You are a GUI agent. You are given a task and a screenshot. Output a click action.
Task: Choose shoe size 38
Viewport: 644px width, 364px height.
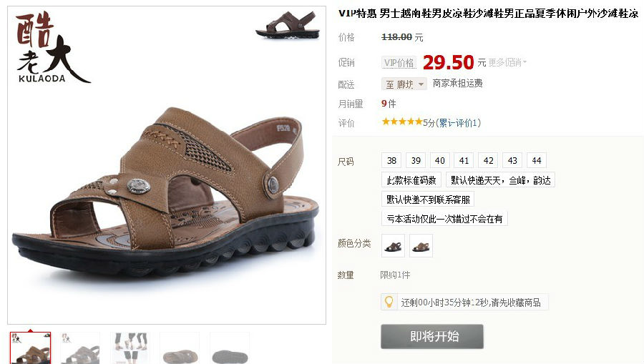coord(391,160)
